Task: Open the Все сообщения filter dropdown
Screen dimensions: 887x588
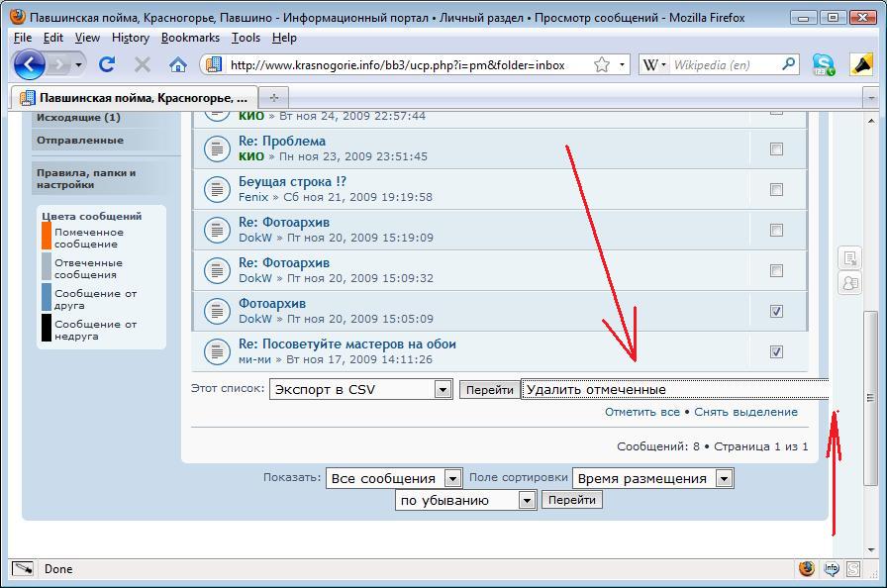Action: pos(452,479)
